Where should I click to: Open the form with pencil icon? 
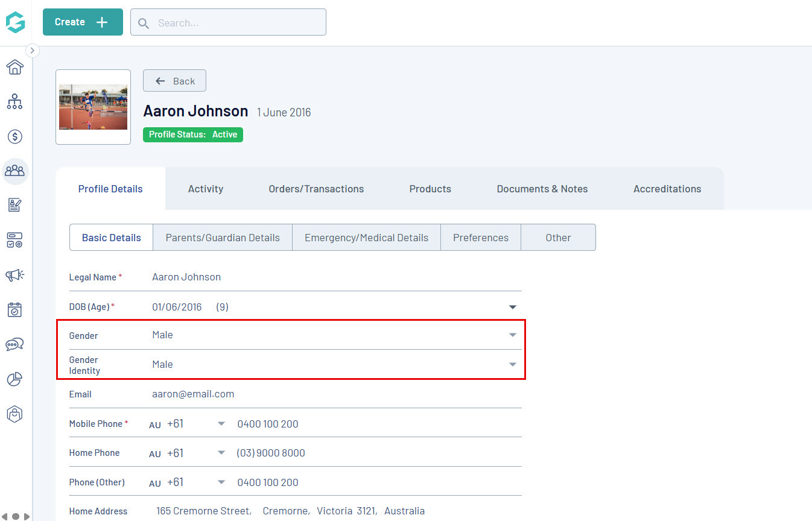[15, 205]
